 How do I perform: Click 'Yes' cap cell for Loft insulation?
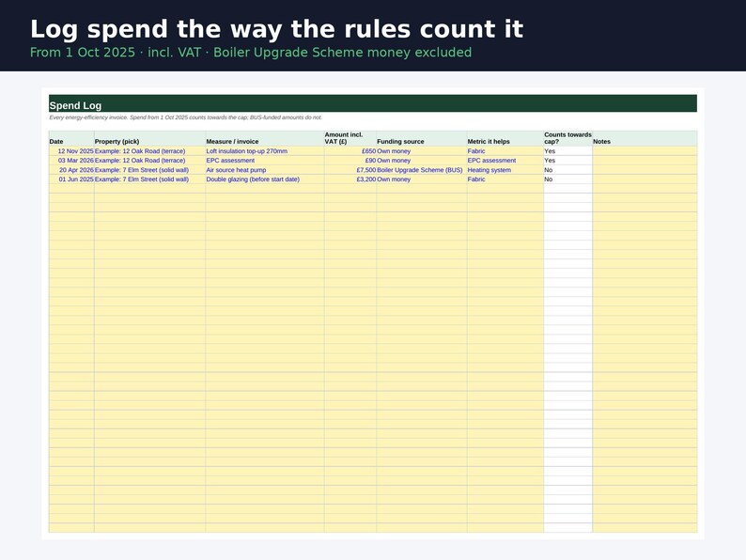568,151
